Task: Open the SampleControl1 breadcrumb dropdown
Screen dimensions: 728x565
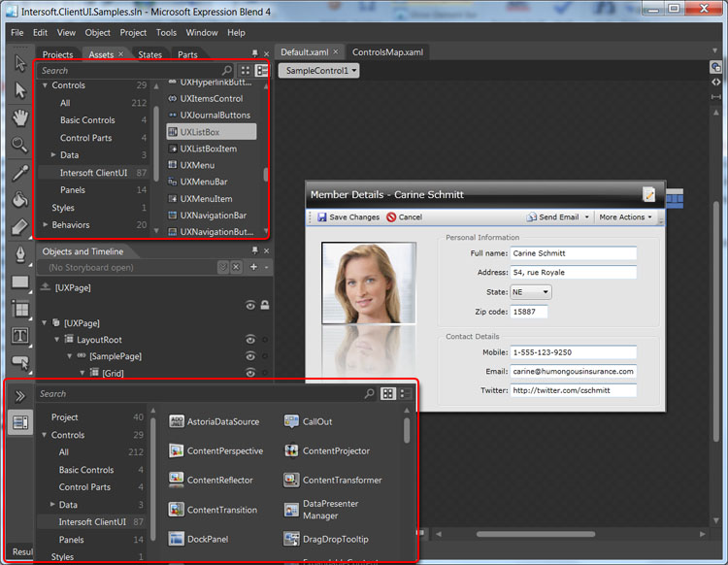Action: [319, 71]
